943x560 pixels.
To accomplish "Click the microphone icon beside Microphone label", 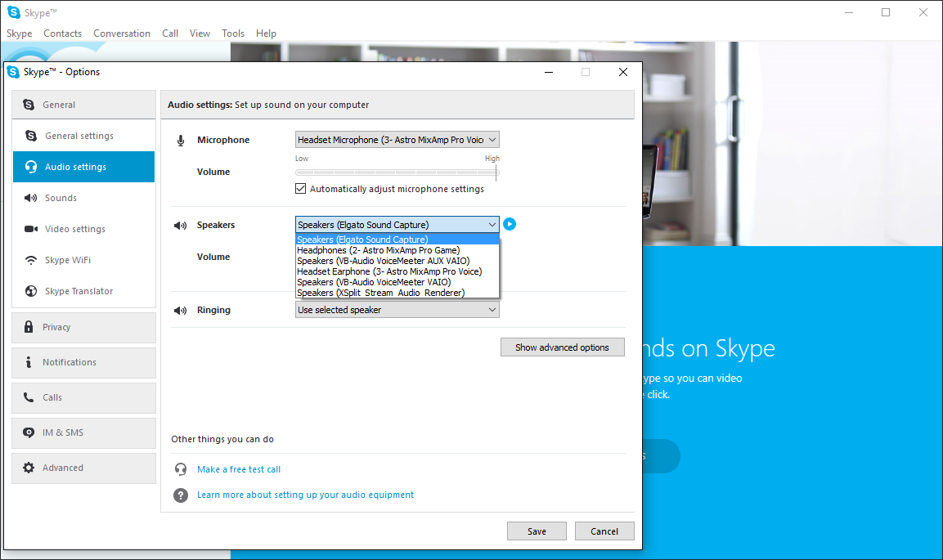I will pyautogui.click(x=181, y=141).
